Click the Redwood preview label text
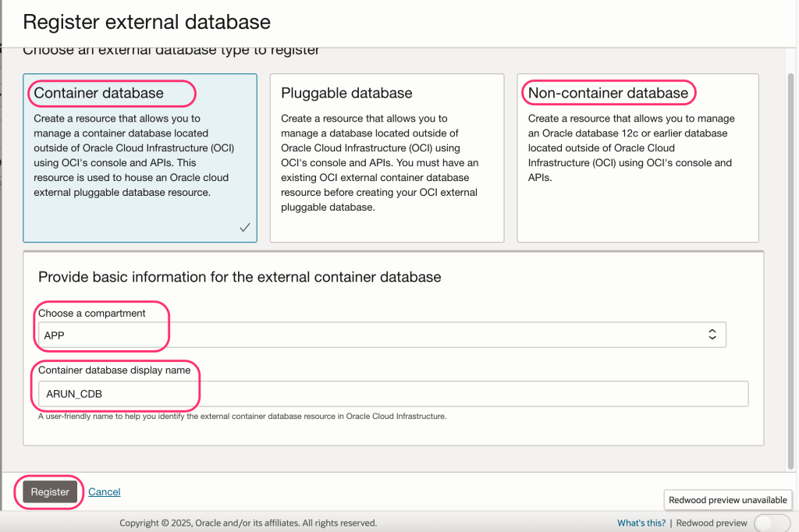 [x=712, y=523]
